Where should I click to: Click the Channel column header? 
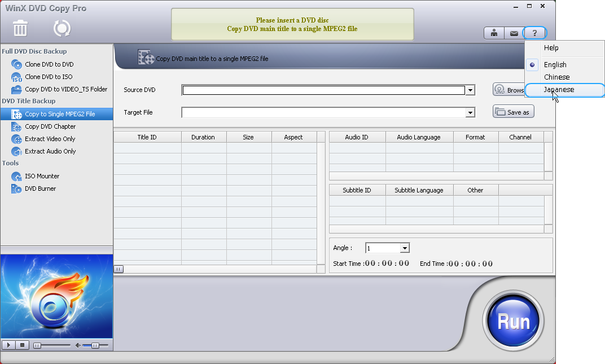pyautogui.click(x=520, y=137)
